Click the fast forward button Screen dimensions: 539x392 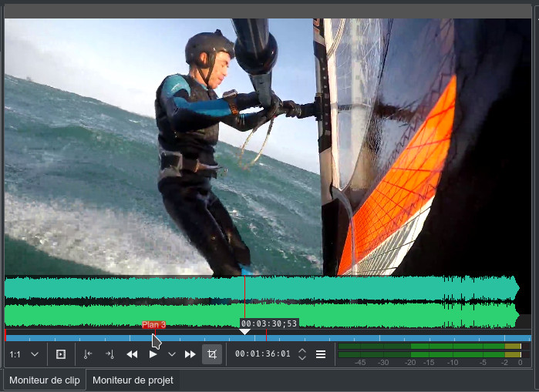(x=190, y=354)
